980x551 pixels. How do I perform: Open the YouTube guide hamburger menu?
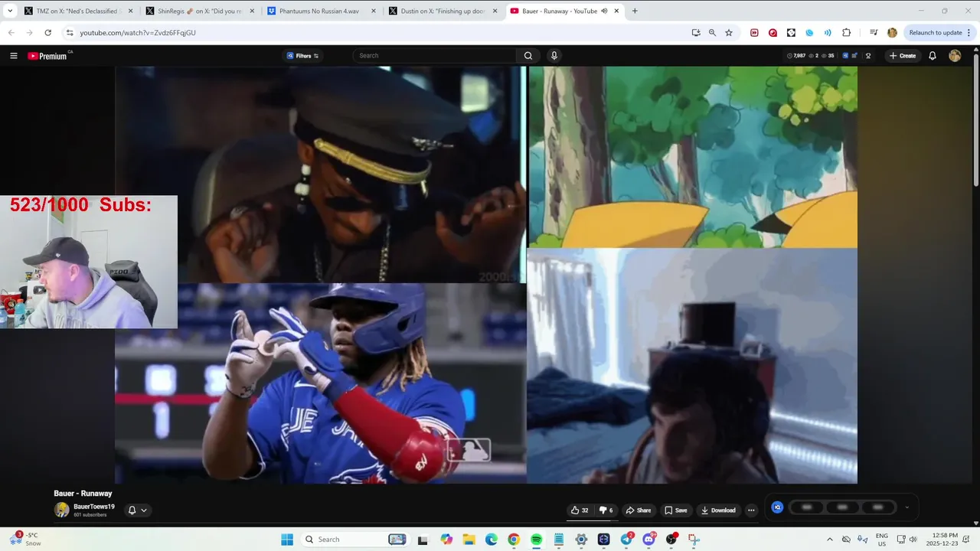[x=14, y=56]
